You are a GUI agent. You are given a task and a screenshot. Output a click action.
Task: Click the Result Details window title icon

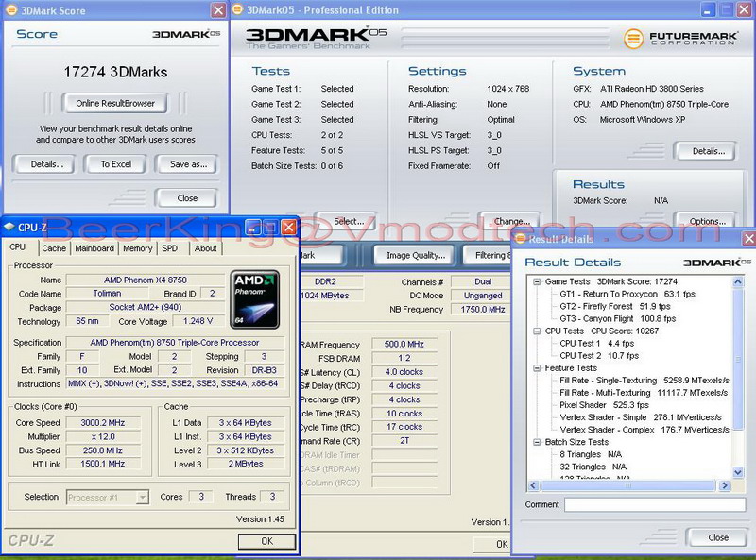521,239
